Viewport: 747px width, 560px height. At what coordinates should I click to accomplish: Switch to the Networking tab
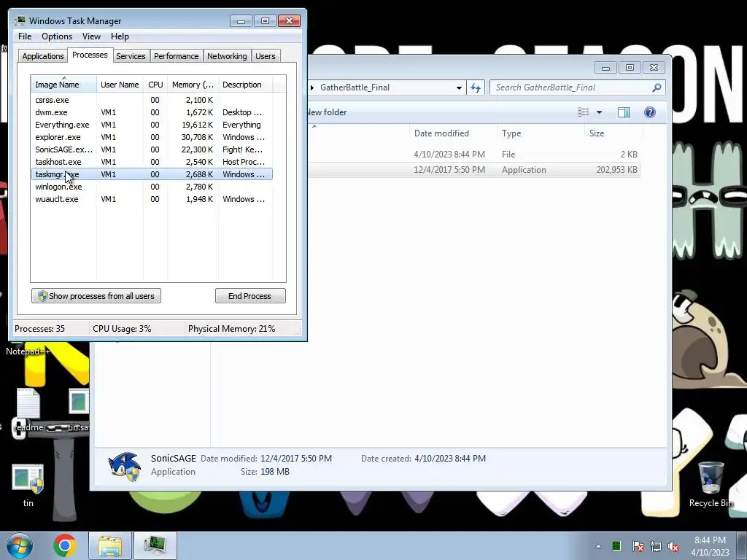[x=227, y=56]
